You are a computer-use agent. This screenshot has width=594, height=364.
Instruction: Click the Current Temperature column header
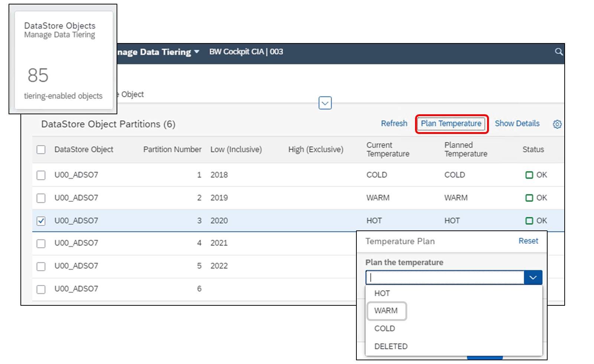(388, 150)
